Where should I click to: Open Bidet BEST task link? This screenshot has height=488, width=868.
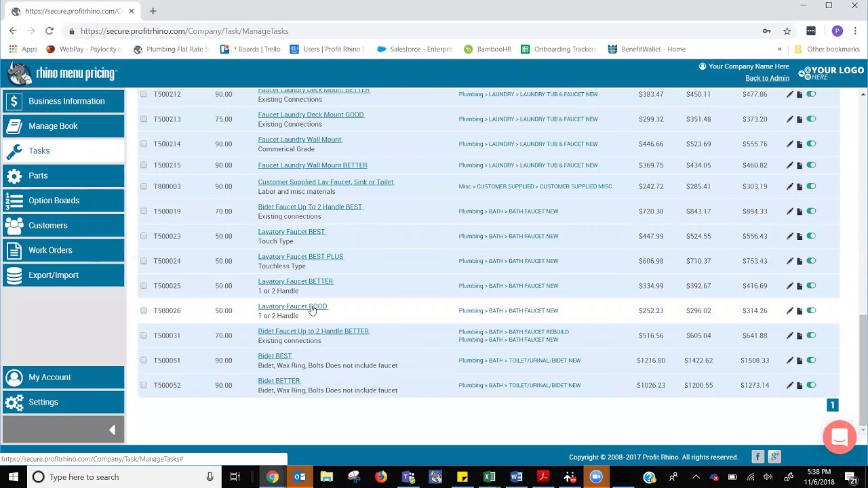[275, 356]
